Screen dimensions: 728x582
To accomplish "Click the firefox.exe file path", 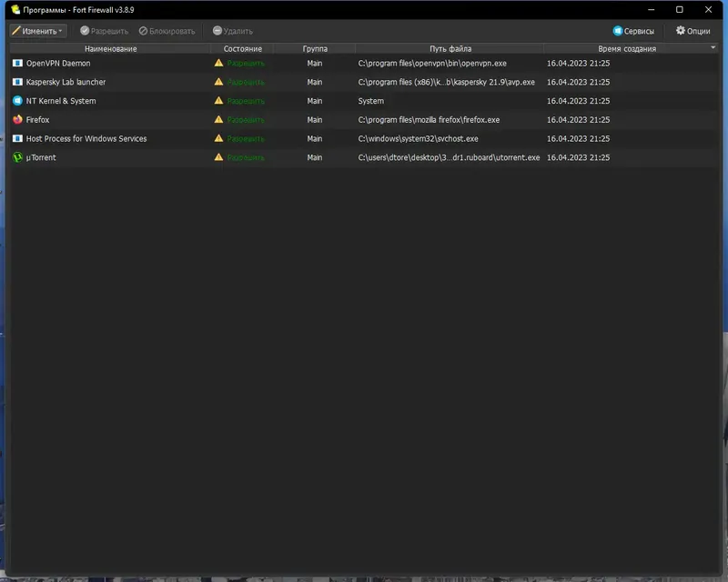I will pos(429,120).
